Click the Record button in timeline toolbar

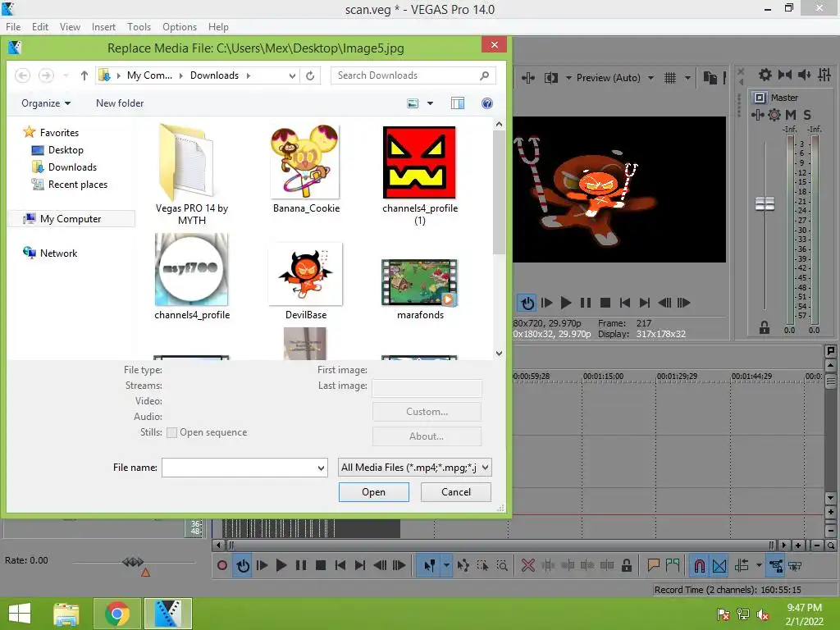click(x=222, y=565)
